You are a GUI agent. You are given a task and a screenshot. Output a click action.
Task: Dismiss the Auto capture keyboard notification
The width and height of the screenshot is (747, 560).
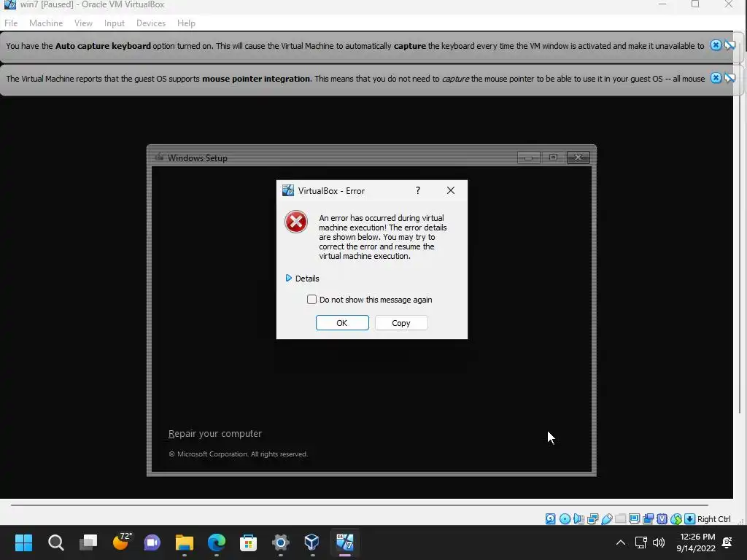tap(716, 45)
